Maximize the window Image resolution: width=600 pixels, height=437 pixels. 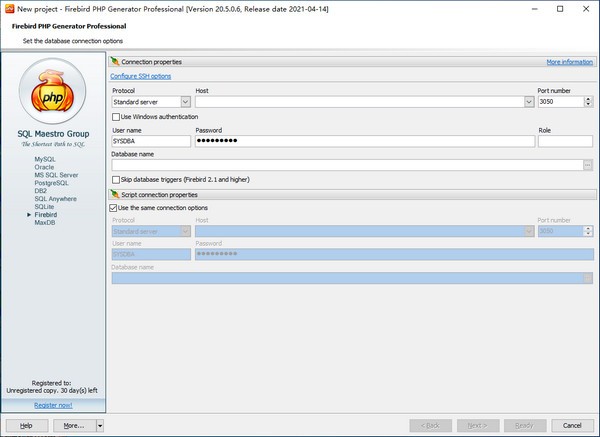pos(560,9)
